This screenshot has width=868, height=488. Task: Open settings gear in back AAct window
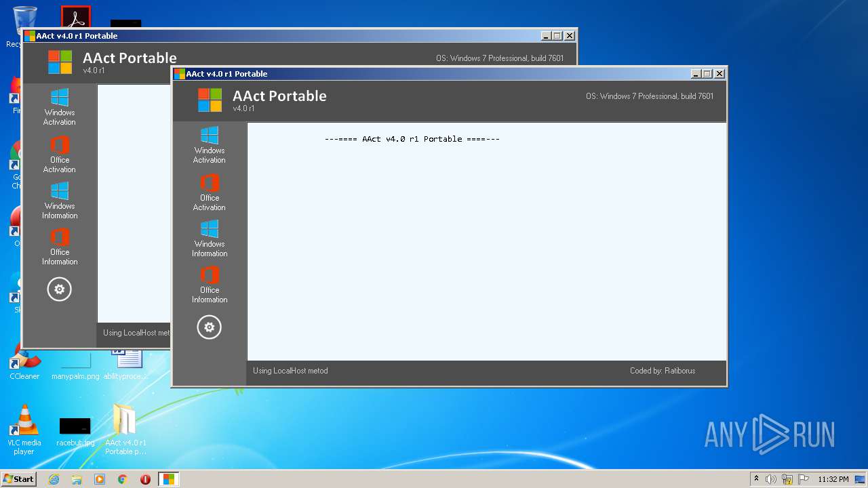pos(59,289)
